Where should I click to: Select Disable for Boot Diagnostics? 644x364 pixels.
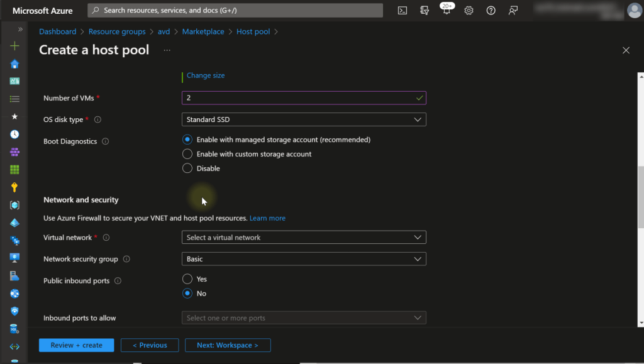[187, 168]
